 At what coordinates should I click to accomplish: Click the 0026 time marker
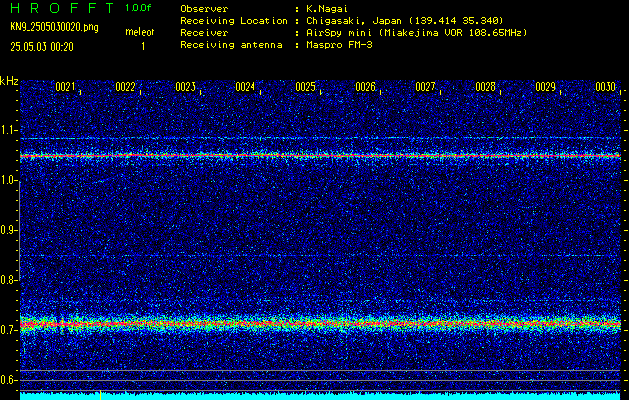click(x=366, y=87)
